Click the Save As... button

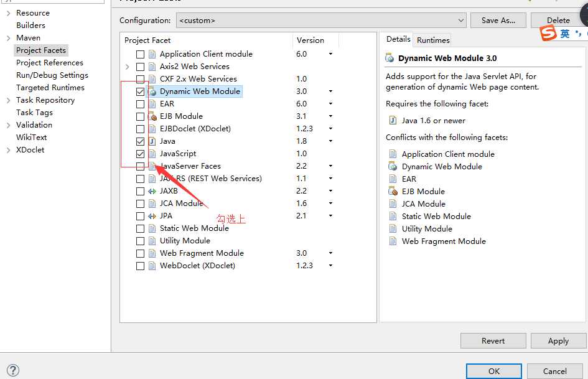click(498, 21)
